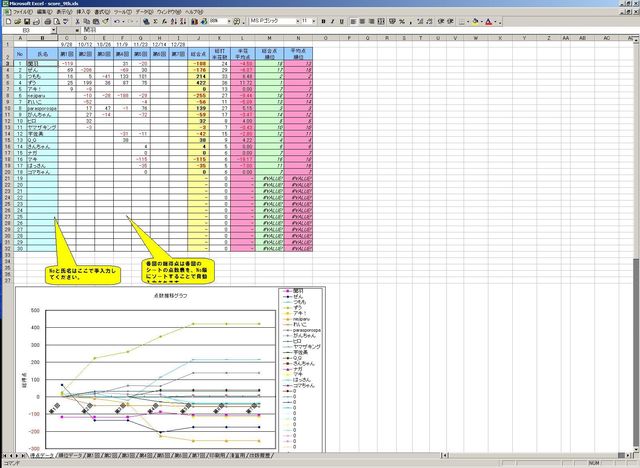Click the select-all corner button of the grid
Screen dimensions: 640x468
(x=5, y=38)
